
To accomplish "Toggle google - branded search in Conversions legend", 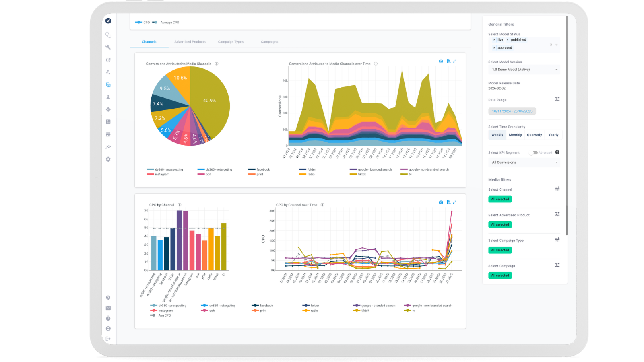I will coord(371,169).
